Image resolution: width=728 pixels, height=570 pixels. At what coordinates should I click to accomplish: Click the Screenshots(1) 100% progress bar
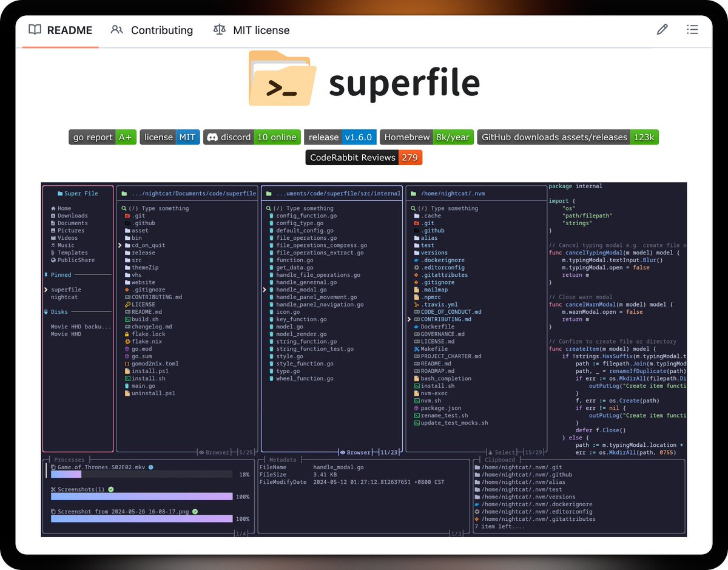coord(141,497)
